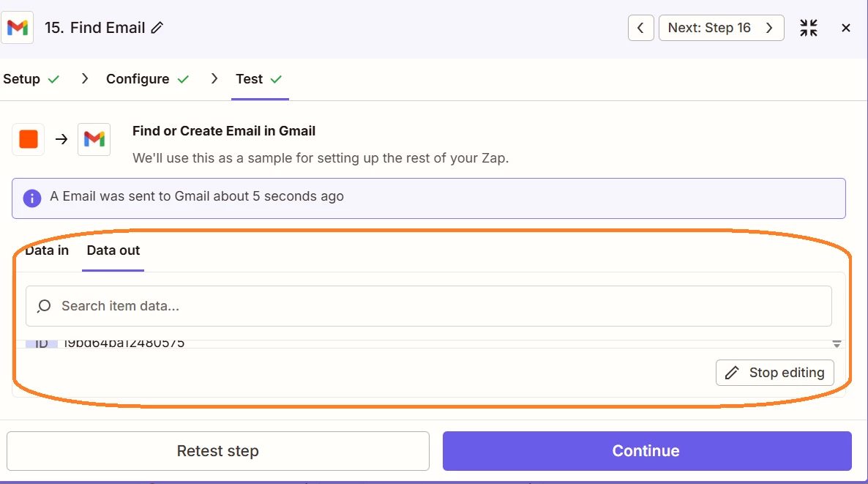The image size is (868, 484).
Task: Go to the previous step with the left chevron
Action: (640, 28)
